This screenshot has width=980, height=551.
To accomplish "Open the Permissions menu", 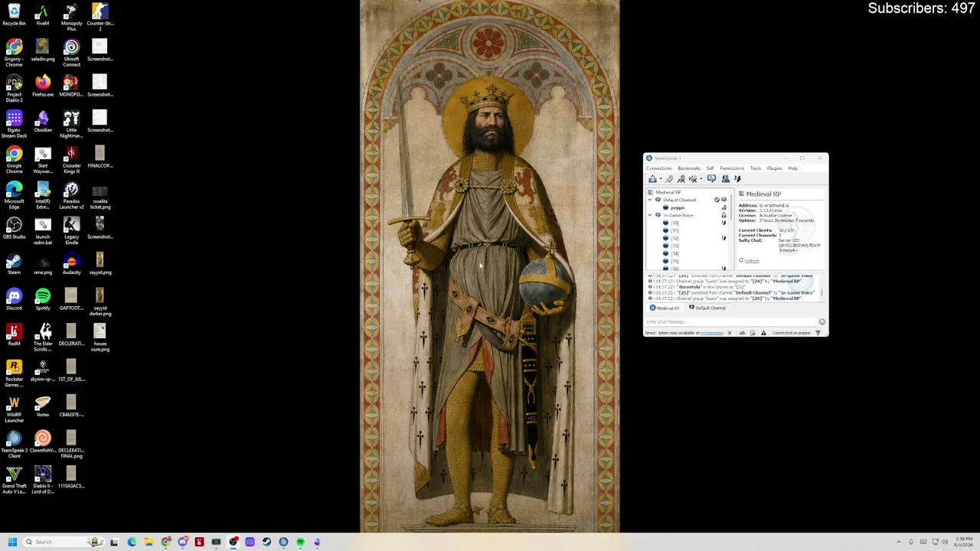I will click(x=731, y=168).
